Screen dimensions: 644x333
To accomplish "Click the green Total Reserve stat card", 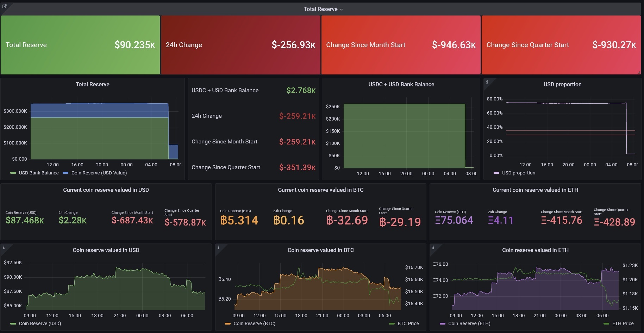I will coord(80,45).
